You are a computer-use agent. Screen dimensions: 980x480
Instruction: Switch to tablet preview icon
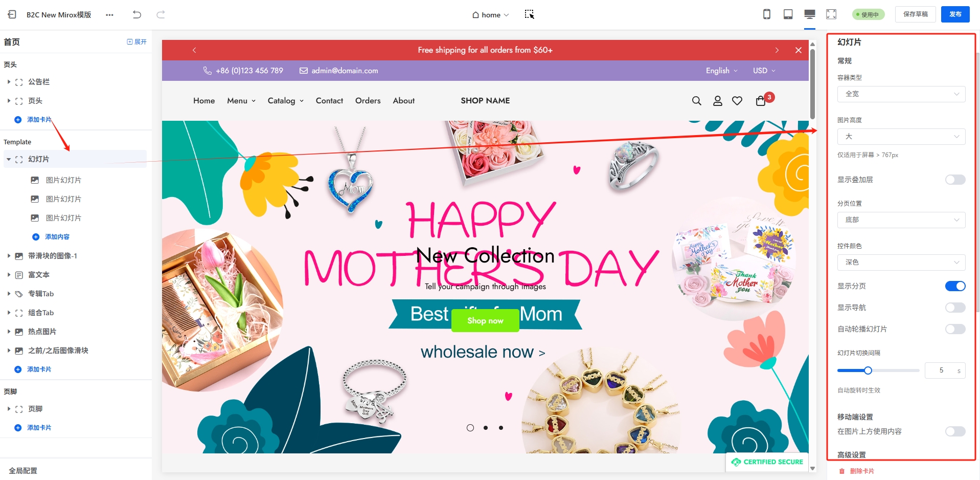[x=788, y=14]
